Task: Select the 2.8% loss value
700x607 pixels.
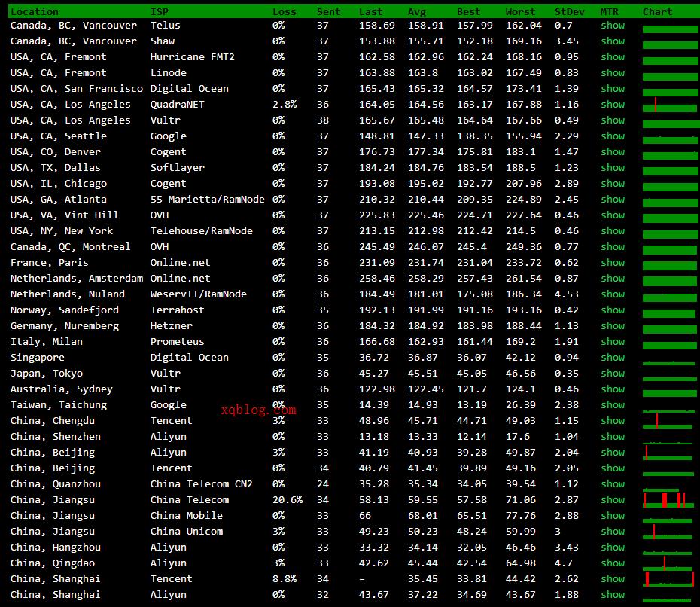Action: 285,105
